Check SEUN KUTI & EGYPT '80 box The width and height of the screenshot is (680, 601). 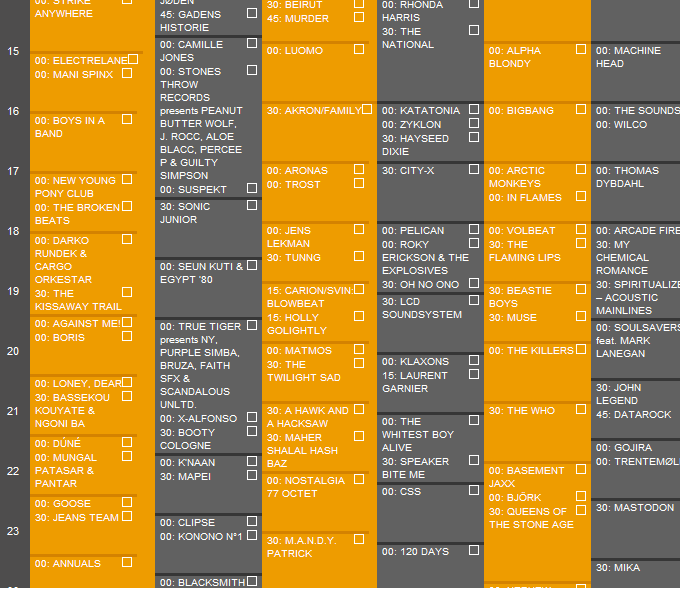[x=252, y=265]
